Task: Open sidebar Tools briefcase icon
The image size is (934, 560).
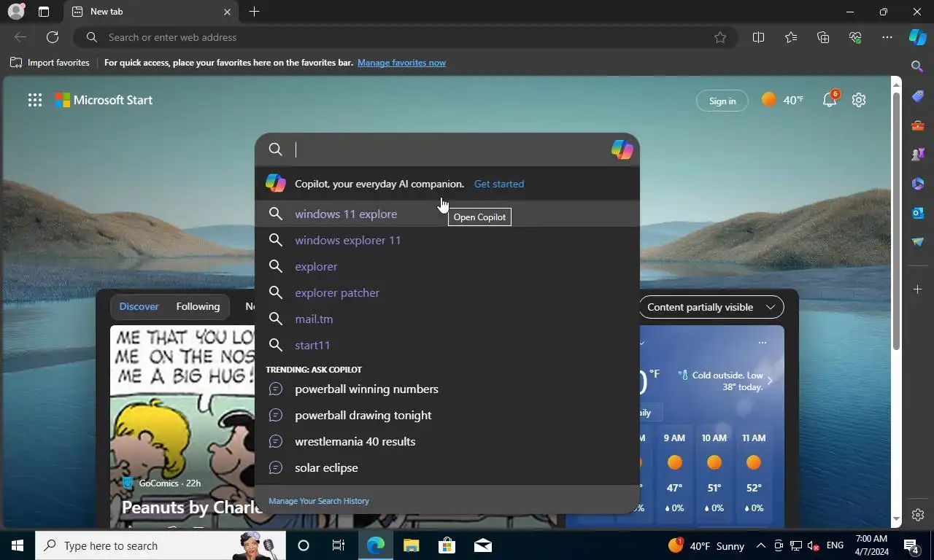Action: 918,125
